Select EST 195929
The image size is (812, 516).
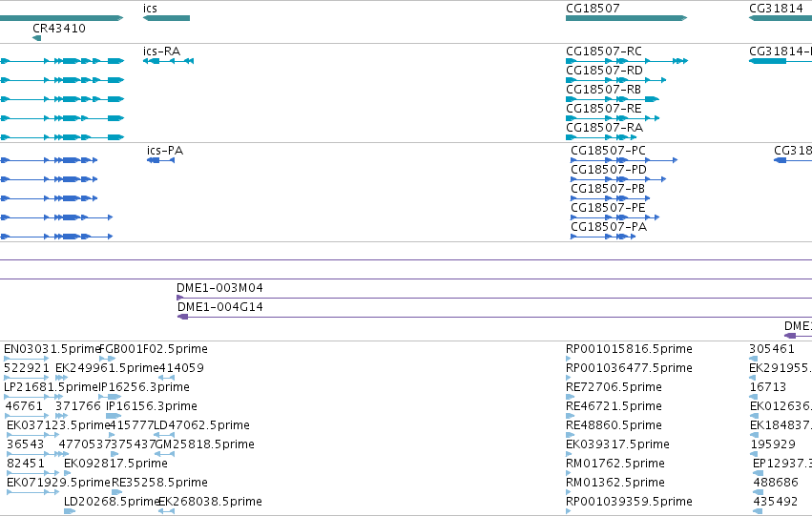[773, 444]
